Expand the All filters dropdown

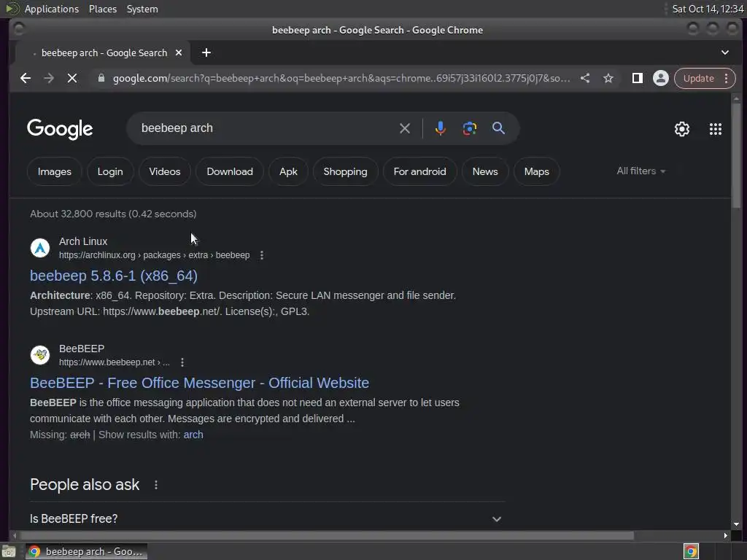(x=640, y=171)
